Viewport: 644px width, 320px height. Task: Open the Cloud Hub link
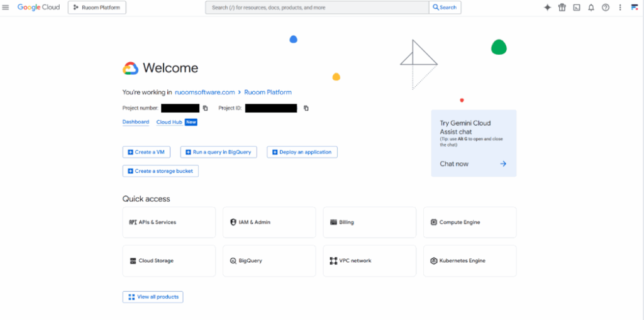click(169, 122)
